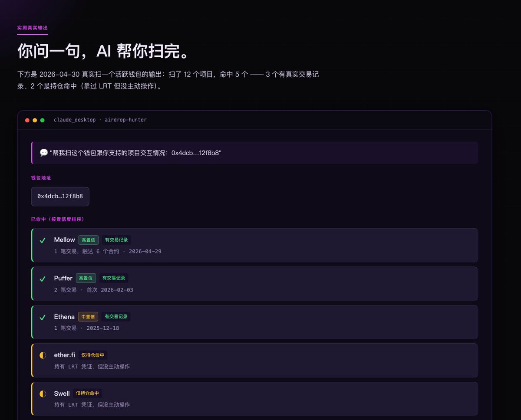This screenshot has width=521, height=420.
Task: Click the red dot in the mock window title bar
Action: (27, 120)
